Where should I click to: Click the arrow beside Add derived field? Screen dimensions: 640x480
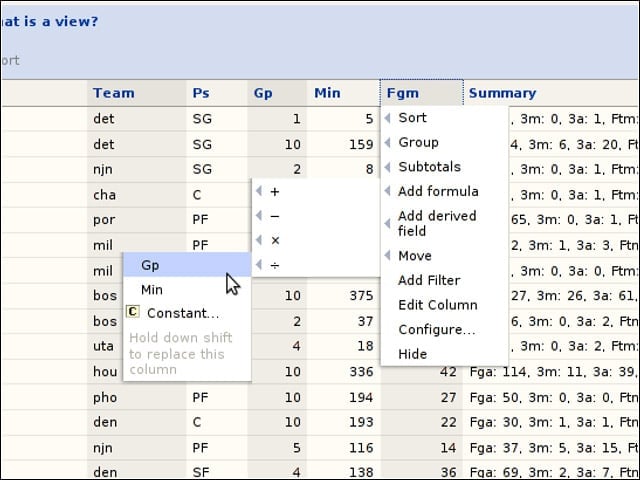(x=387, y=223)
